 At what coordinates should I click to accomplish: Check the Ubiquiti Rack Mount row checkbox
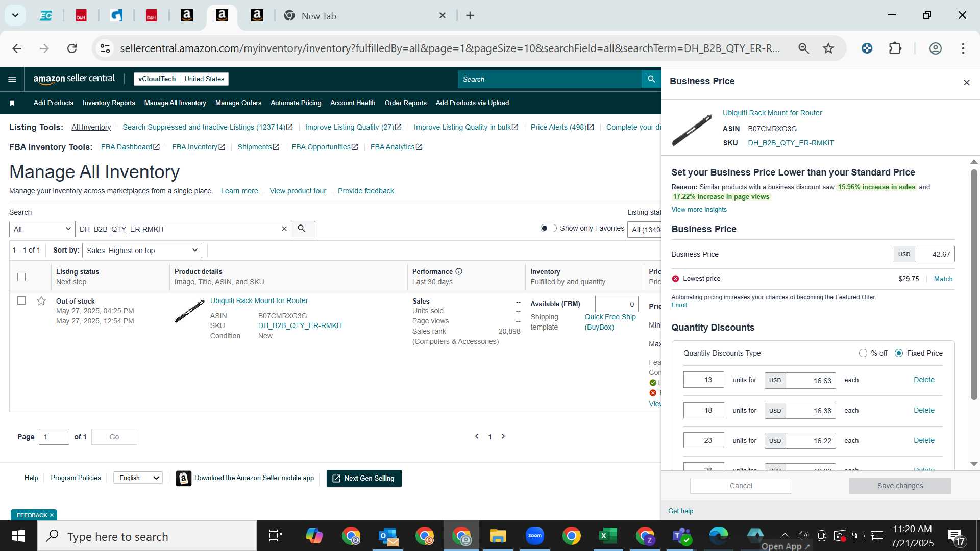pyautogui.click(x=21, y=300)
